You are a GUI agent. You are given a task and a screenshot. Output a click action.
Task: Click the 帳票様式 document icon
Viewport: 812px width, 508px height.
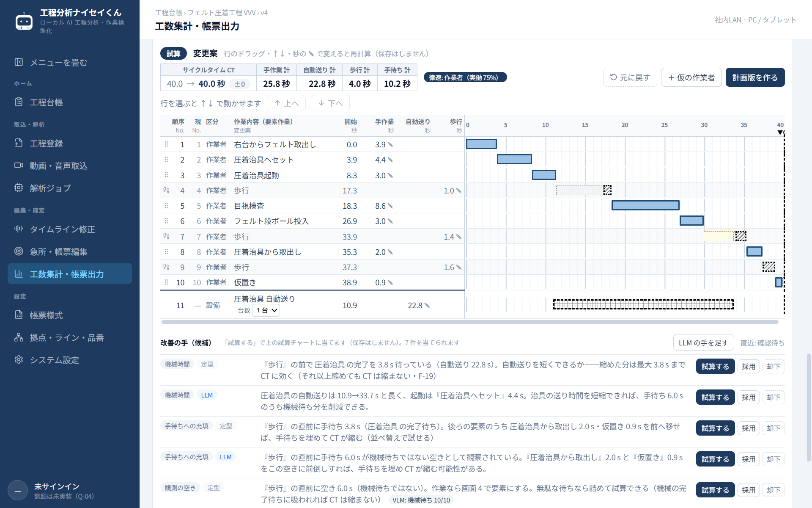pos(19,315)
